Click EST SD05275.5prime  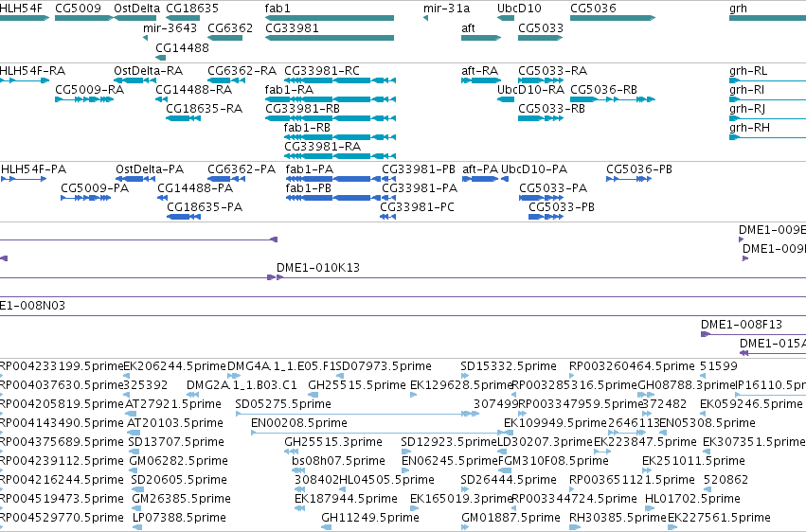coord(283,404)
